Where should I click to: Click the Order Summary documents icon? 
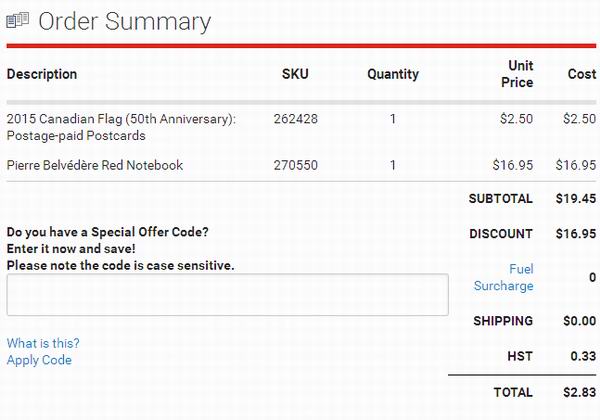coord(17,20)
